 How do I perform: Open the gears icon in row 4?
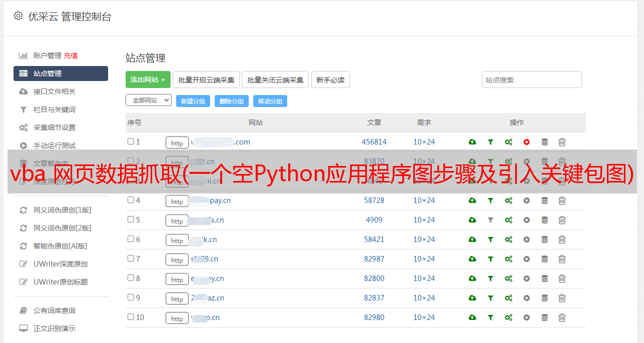508,200
